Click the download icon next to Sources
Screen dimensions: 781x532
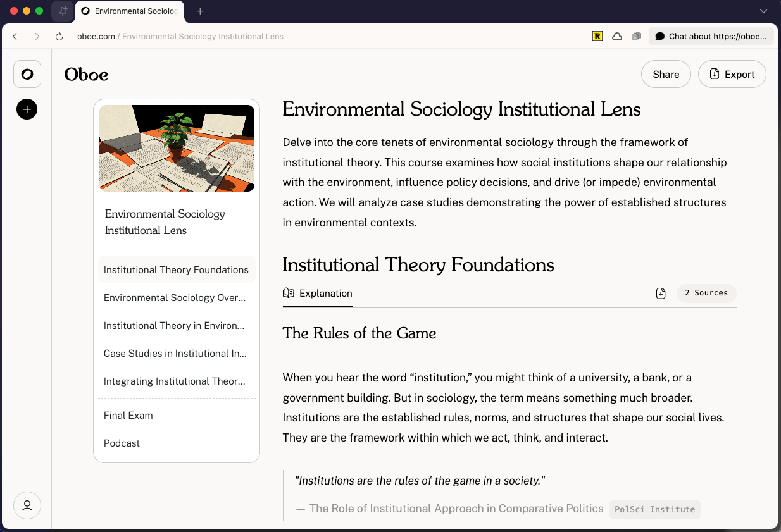(x=661, y=293)
